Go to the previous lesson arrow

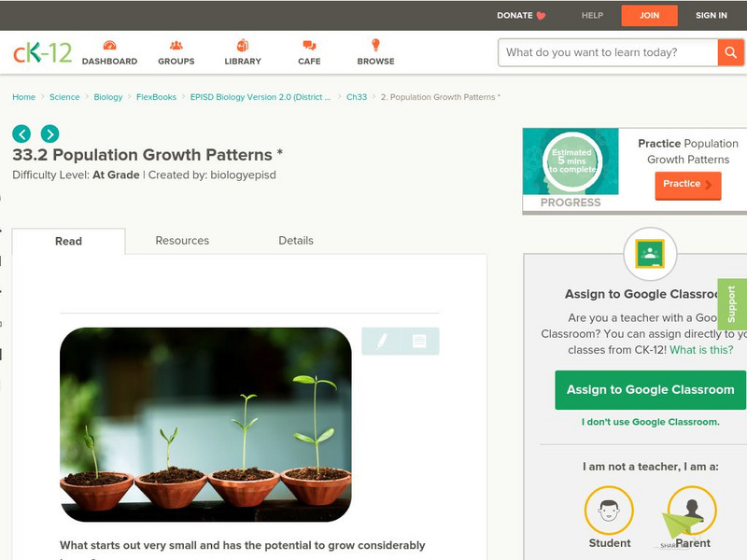point(21,133)
